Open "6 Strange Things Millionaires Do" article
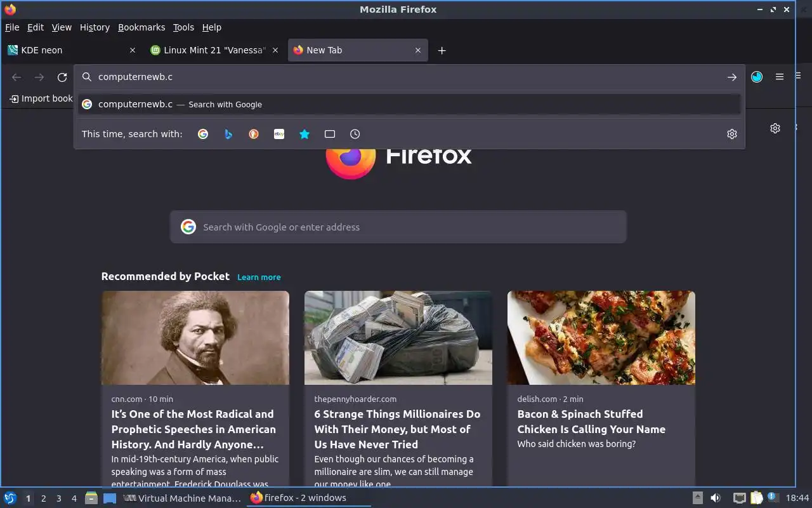This screenshot has height=508, width=812. point(397,429)
